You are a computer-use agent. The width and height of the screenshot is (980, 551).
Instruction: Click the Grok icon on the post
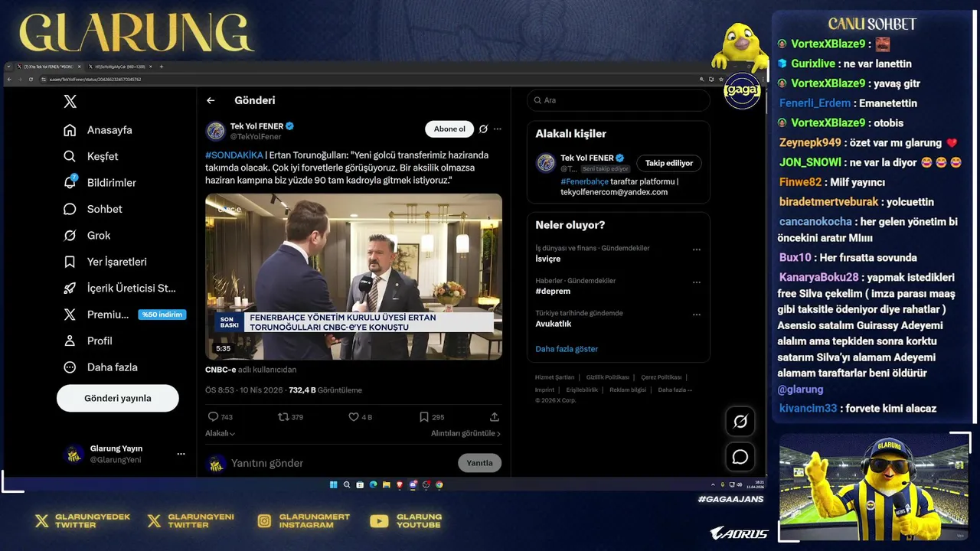483,129
